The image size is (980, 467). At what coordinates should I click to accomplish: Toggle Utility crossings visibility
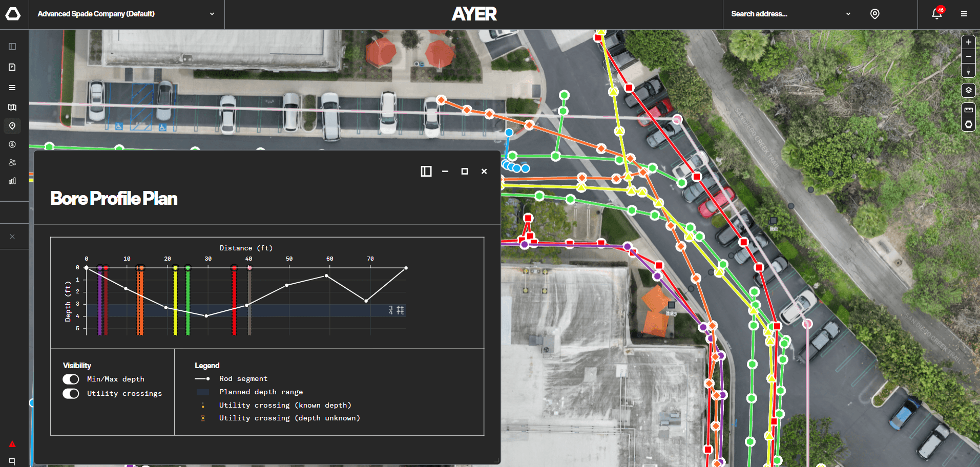(x=71, y=394)
